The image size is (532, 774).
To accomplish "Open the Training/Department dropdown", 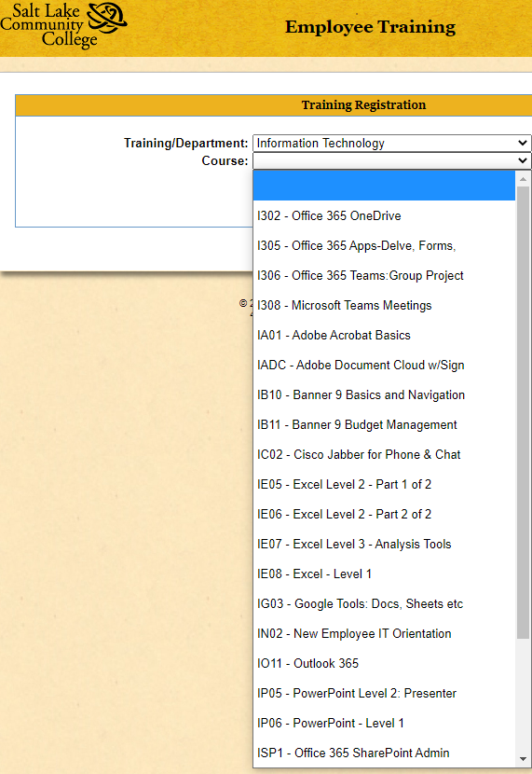I will point(392,144).
